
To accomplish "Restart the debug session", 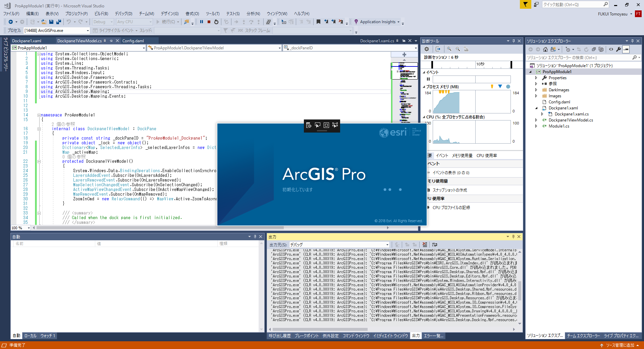I will [216, 22].
